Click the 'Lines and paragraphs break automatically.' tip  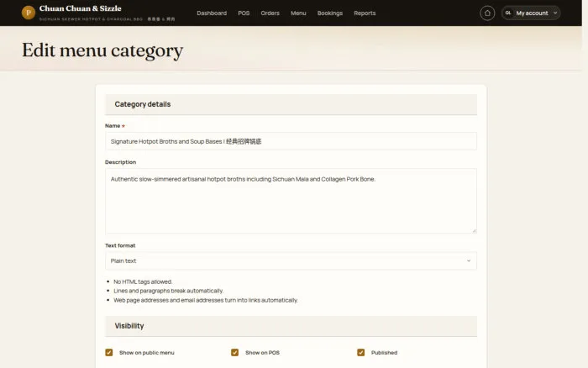(x=168, y=291)
